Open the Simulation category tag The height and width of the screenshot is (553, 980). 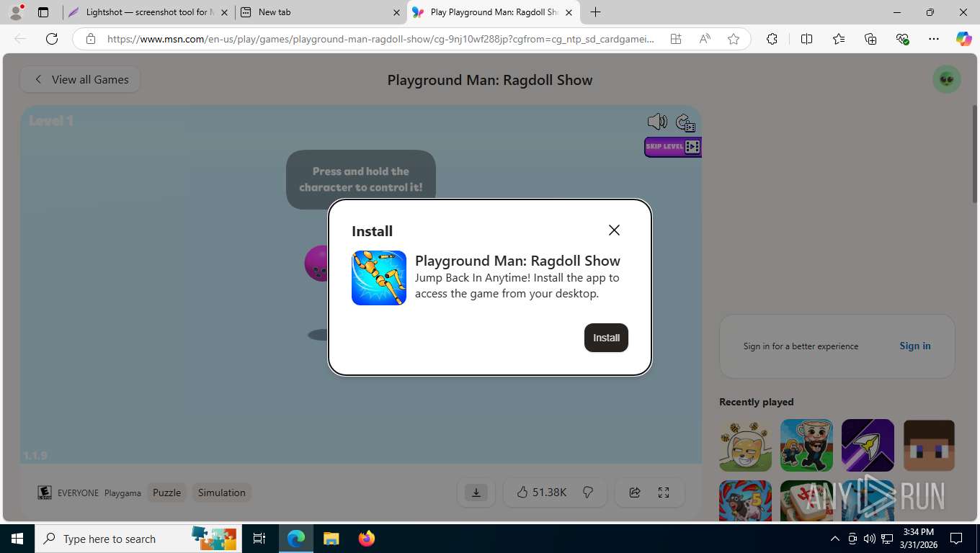[x=222, y=493]
